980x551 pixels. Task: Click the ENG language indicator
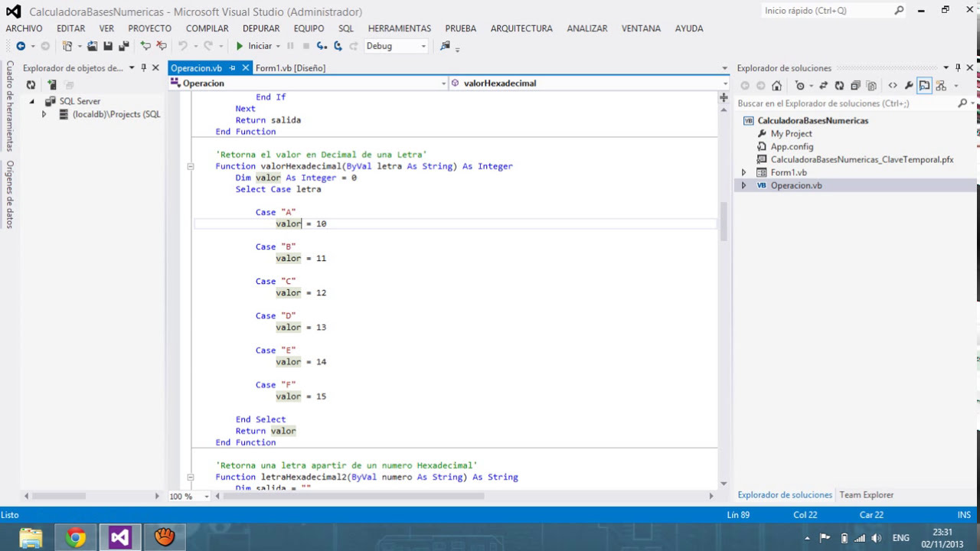(x=901, y=538)
